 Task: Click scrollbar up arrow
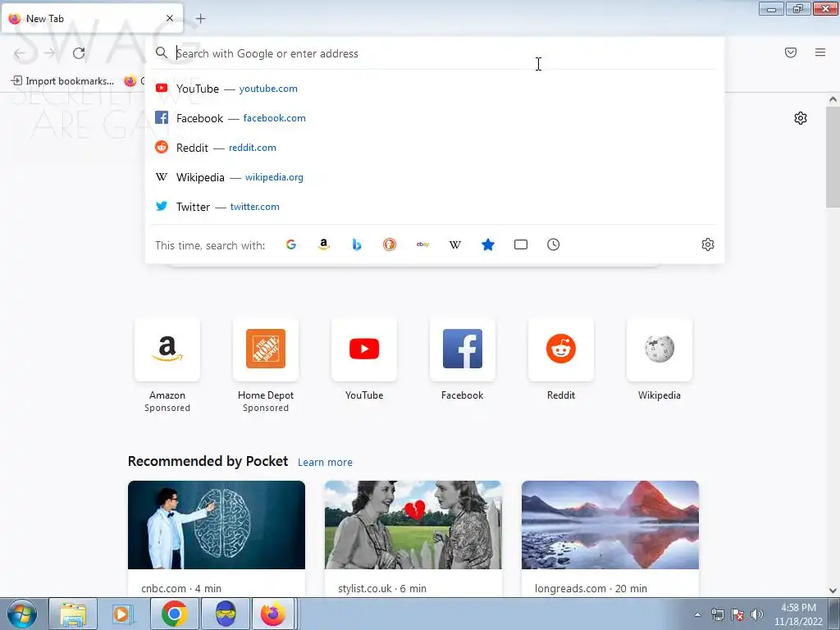(x=833, y=99)
